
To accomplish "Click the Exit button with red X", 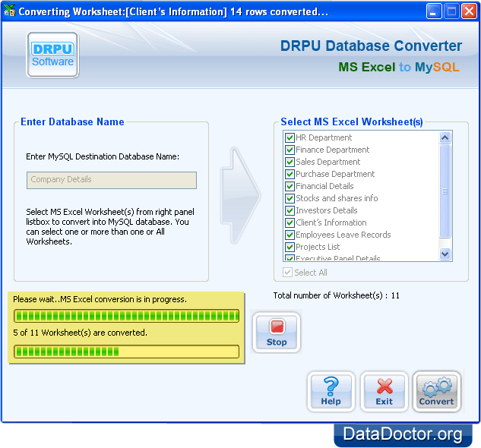I will (x=384, y=392).
